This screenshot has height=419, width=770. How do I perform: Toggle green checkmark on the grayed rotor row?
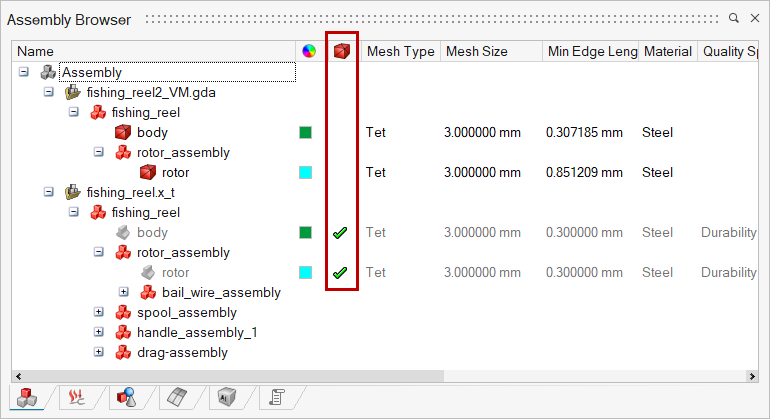tap(340, 272)
